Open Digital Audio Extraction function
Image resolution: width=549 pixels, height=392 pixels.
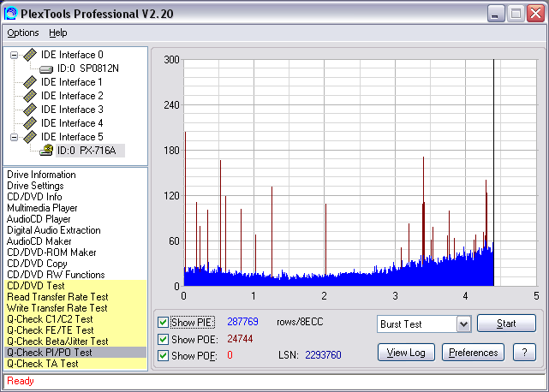[x=54, y=230]
